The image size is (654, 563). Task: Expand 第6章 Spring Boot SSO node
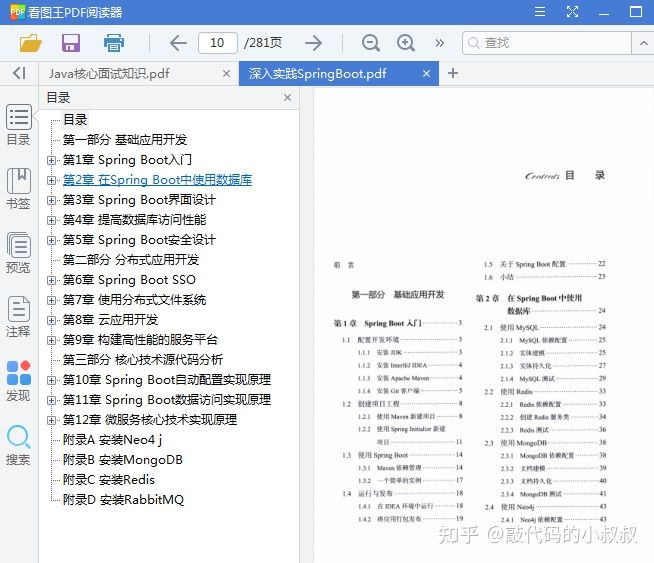click(51, 280)
